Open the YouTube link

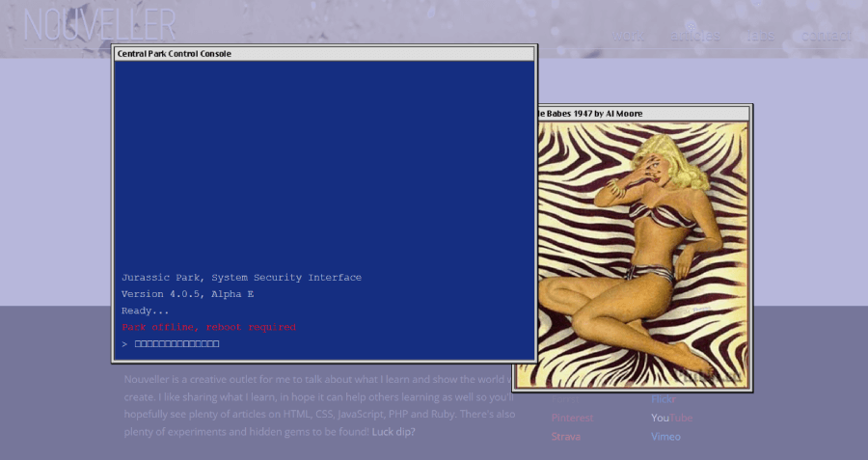pos(671,418)
